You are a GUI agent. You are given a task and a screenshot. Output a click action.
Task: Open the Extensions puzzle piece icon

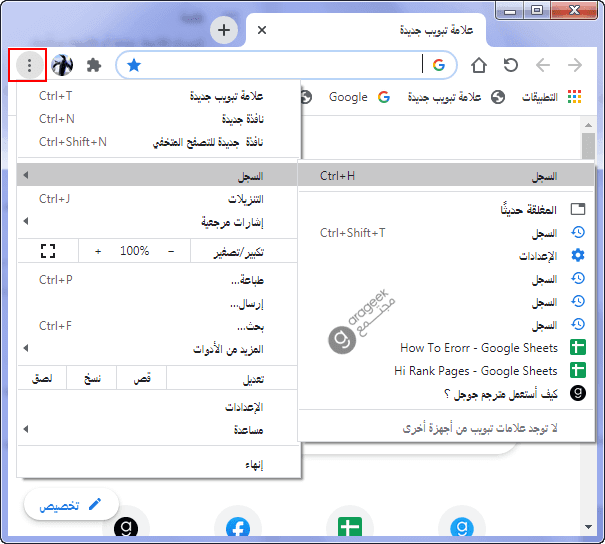(94, 66)
